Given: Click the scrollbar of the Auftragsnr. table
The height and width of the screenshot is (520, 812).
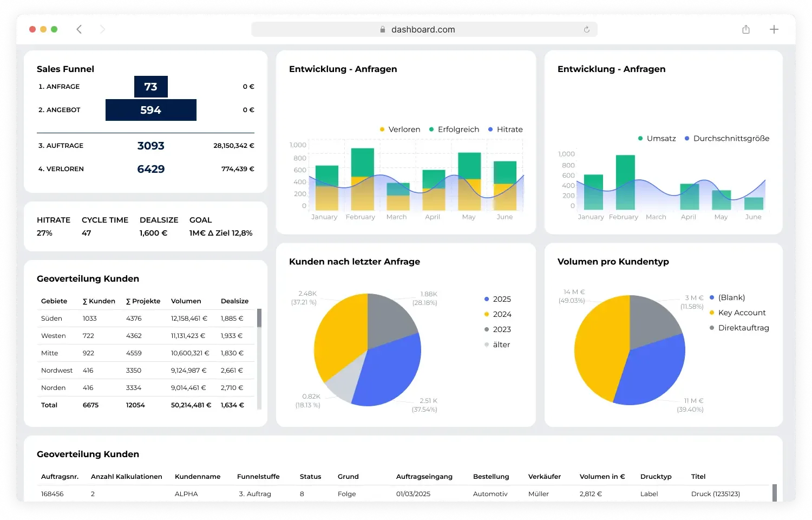Looking at the screenshot, I should tap(775, 493).
